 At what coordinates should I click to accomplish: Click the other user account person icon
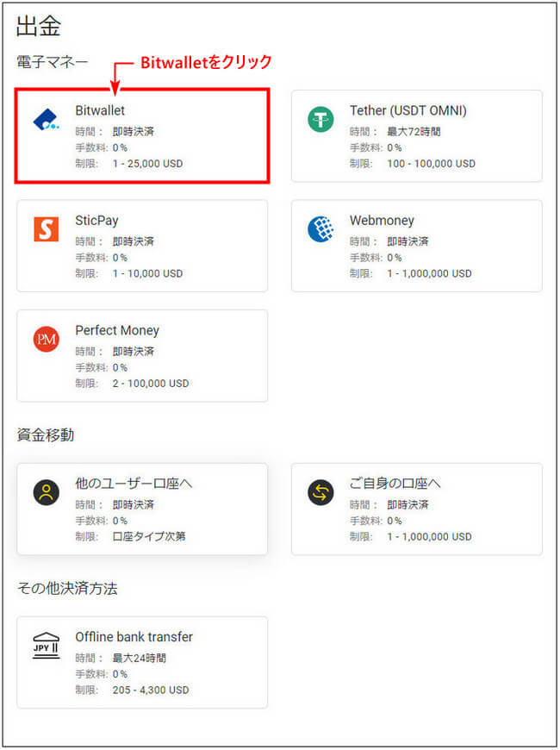47,492
